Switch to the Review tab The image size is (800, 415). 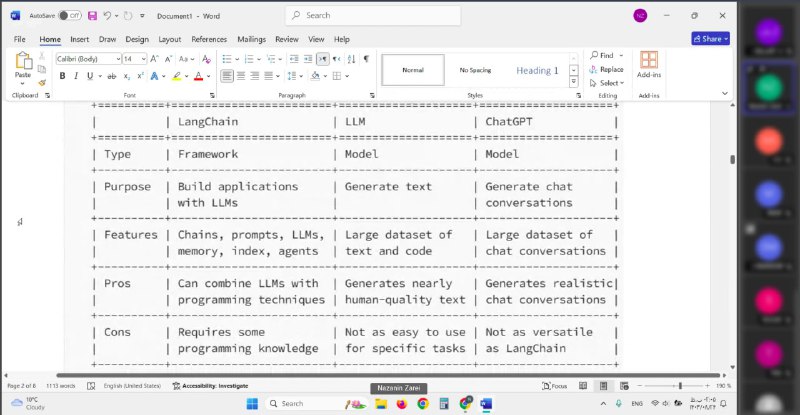pyautogui.click(x=287, y=39)
